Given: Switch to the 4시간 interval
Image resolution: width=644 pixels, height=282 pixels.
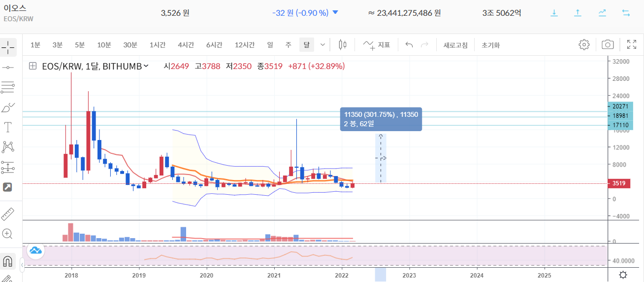Looking at the screenshot, I should click(x=186, y=45).
